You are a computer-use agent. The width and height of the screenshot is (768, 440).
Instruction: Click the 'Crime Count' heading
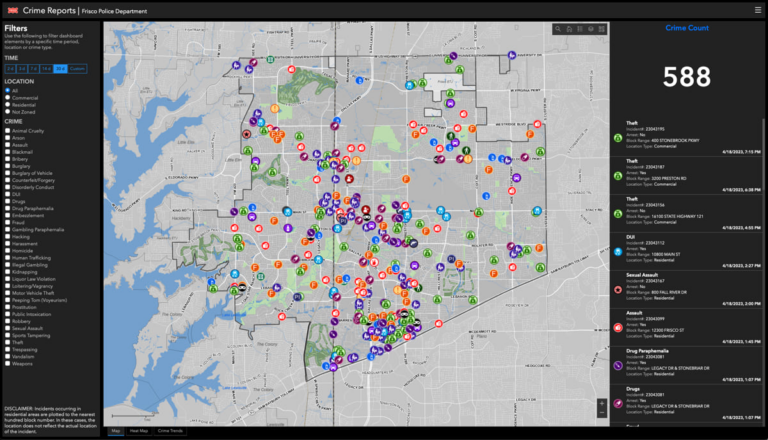687,28
